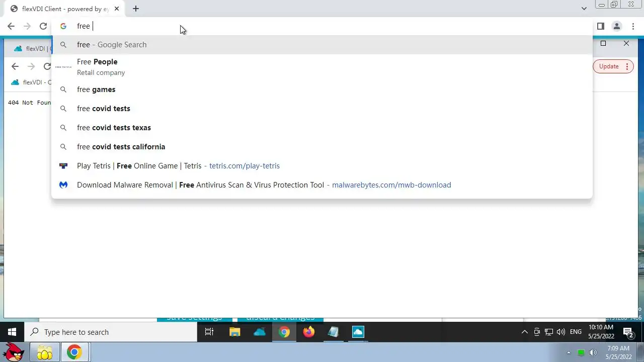Maximize the inner remote window
The image size is (644, 362).
point(603,44)
